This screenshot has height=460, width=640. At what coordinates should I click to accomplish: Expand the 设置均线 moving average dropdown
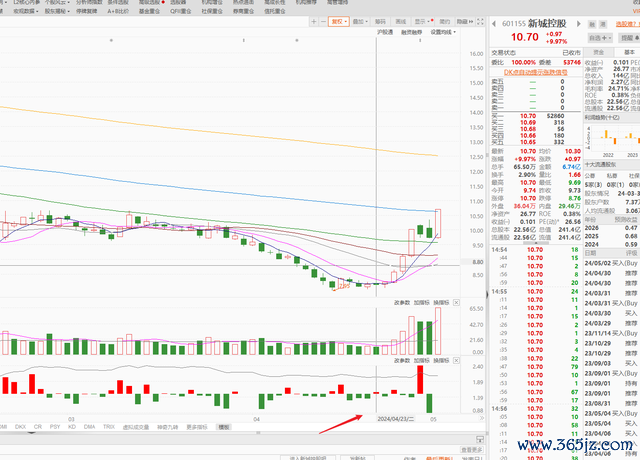442,32
